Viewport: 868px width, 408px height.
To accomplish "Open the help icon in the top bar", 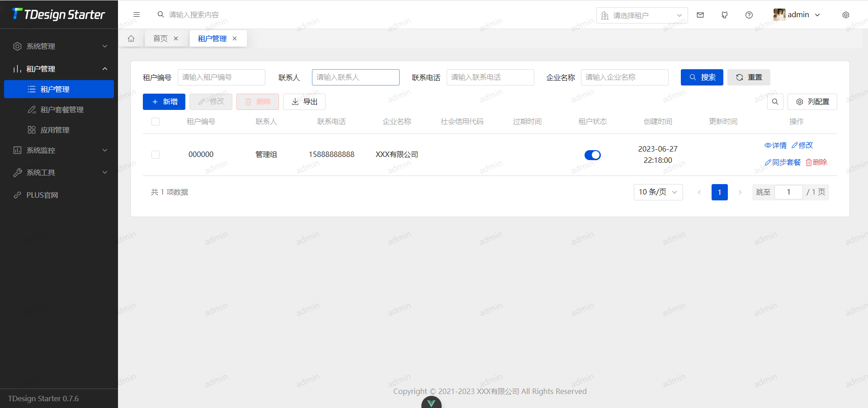I will tap(749, 15).
